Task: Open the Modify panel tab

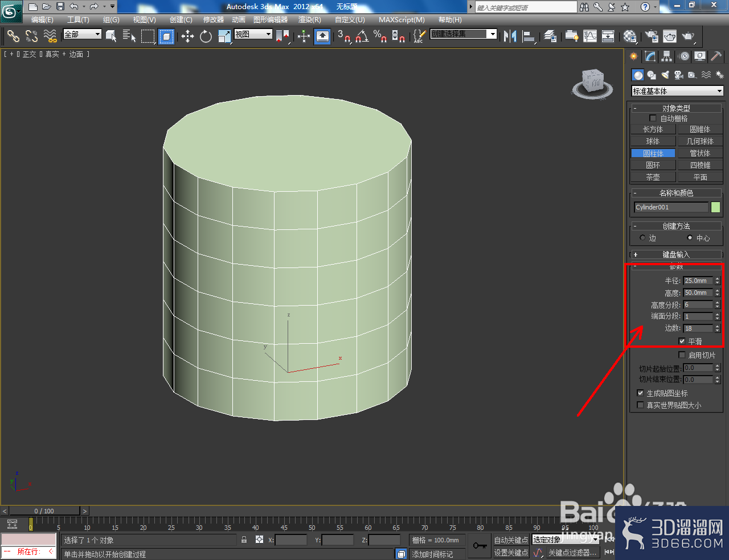Action: (x=650, y=56)
